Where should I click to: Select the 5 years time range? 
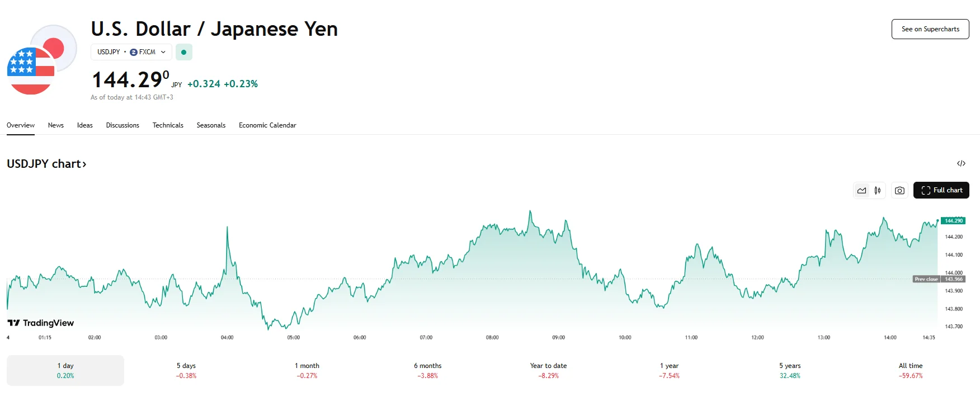pos(790,370)
